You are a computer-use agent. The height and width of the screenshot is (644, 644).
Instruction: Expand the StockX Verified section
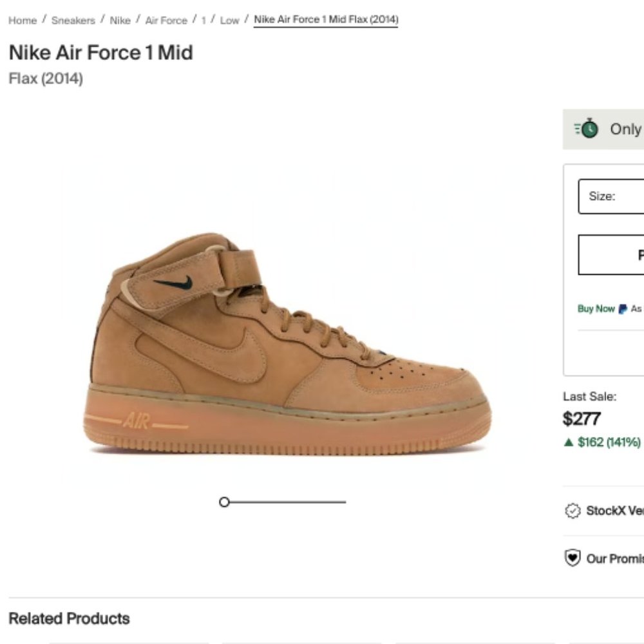point(605,511)
